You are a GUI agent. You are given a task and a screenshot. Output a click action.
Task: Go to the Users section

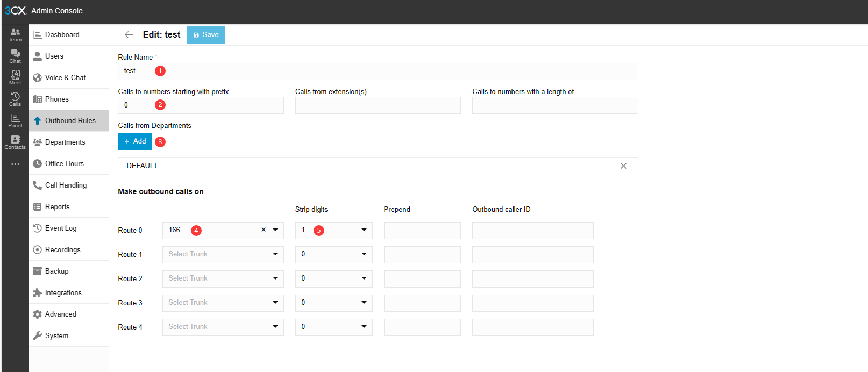69,56
